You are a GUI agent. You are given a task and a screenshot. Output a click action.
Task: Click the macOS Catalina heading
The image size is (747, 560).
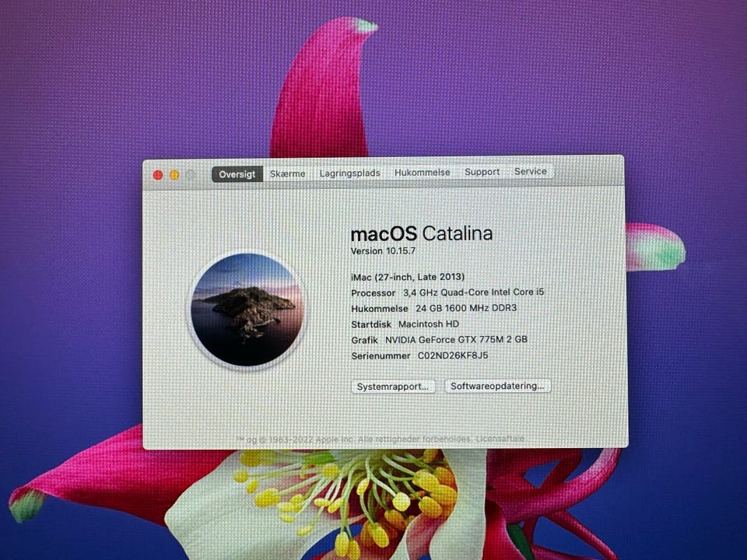point(421,233)
